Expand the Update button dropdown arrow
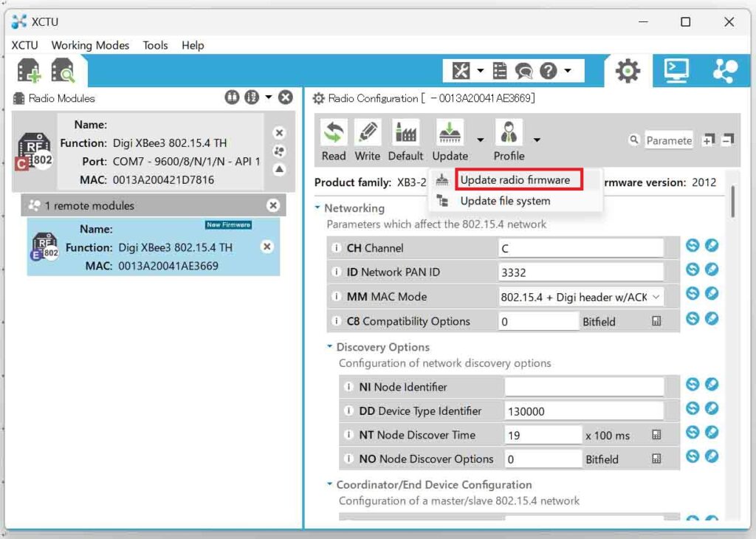This screenshot has width=756, height=539. coord(480,140)
